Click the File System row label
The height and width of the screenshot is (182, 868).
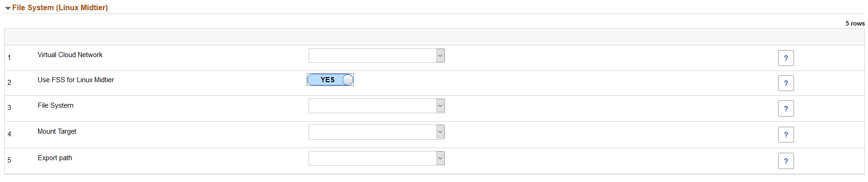click(x=55, y=105)
